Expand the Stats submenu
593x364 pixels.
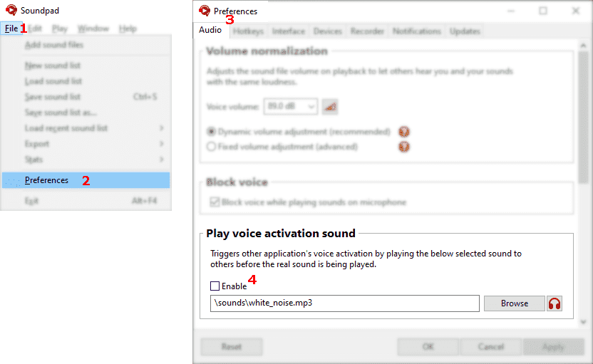point(86,160)
